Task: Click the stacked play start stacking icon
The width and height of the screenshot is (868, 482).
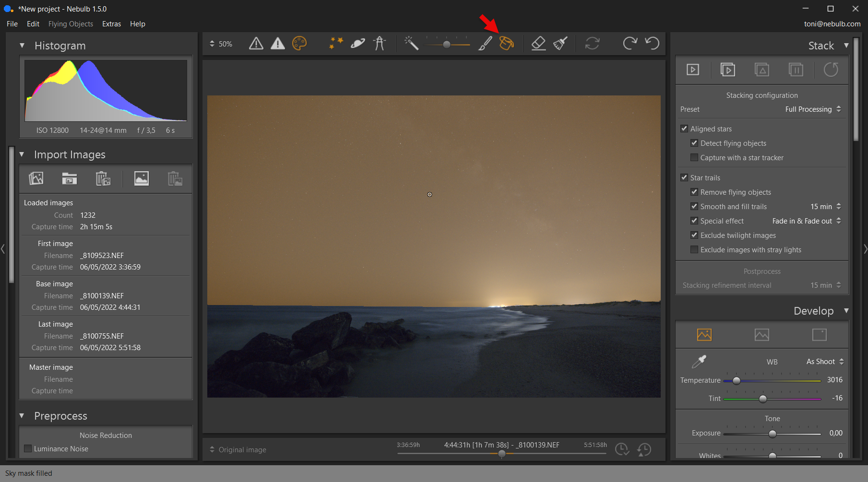Action: (727, 70)
